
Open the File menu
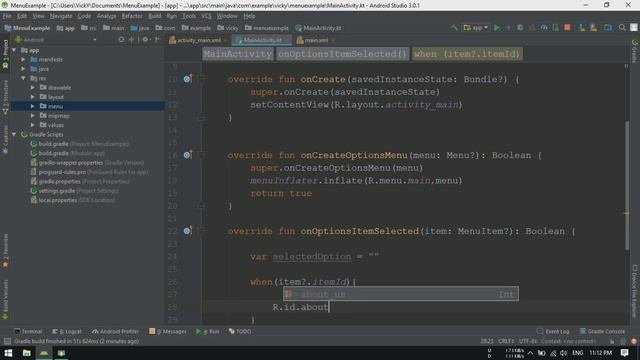click(7, 16)
